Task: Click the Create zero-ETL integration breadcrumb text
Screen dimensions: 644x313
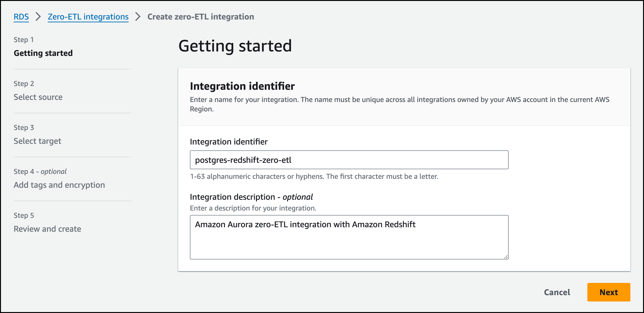Action: pyautogui.click(x=200, y=16)
